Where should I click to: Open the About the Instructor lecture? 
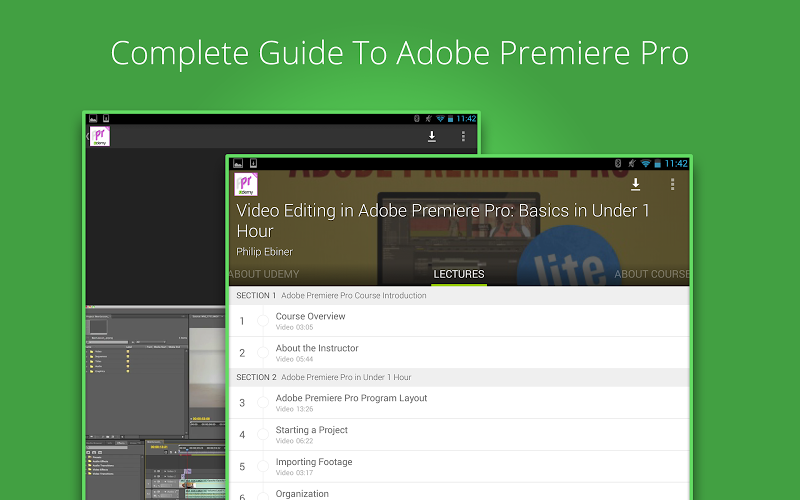point(459,353)
